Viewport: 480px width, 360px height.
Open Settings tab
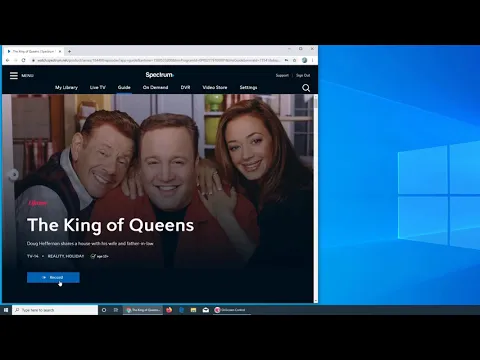[x=248, y=87]
